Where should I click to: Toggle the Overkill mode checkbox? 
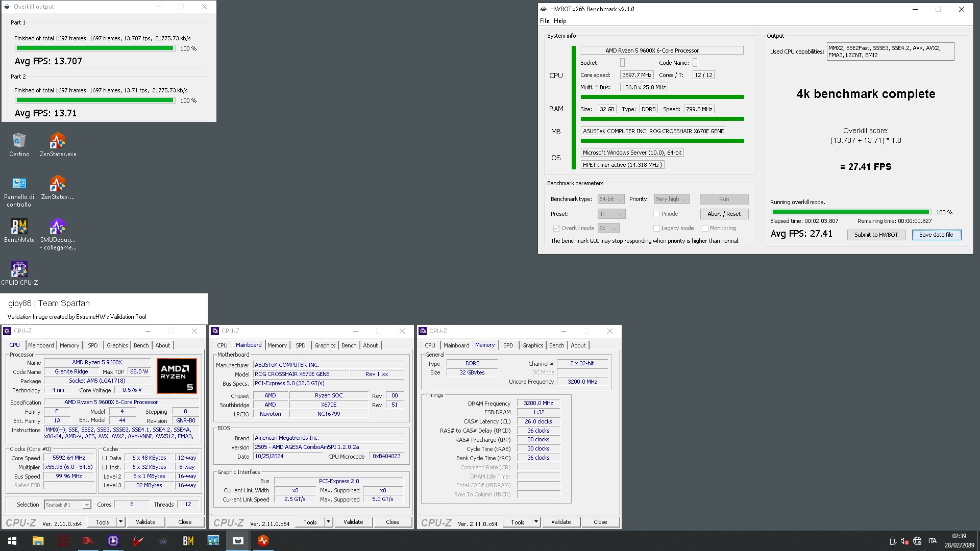point(556,229)
